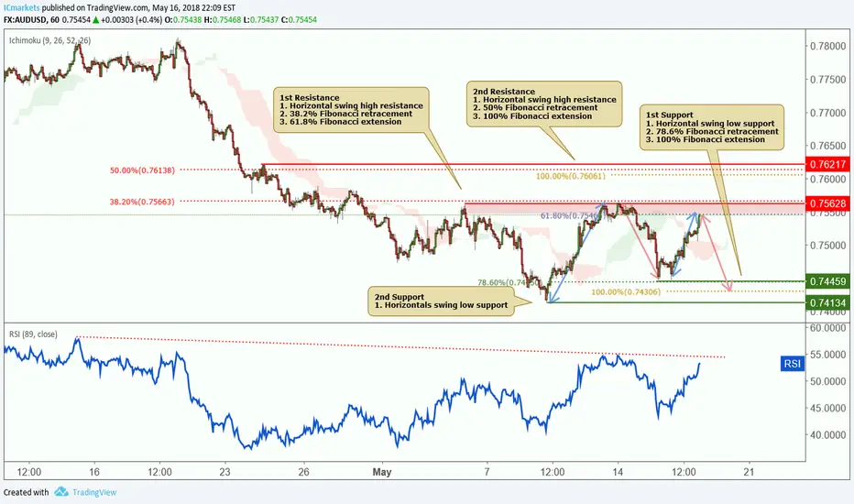Click the 38.20%(0.75663) Fibonacci label
This screenshot has height=504, width=854.
[142, 202]
